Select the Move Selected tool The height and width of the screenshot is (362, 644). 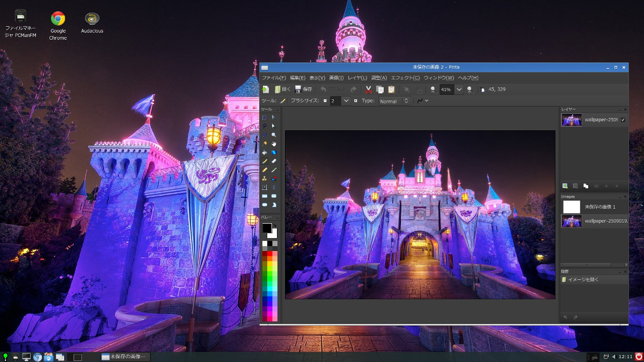click(274, 117)
